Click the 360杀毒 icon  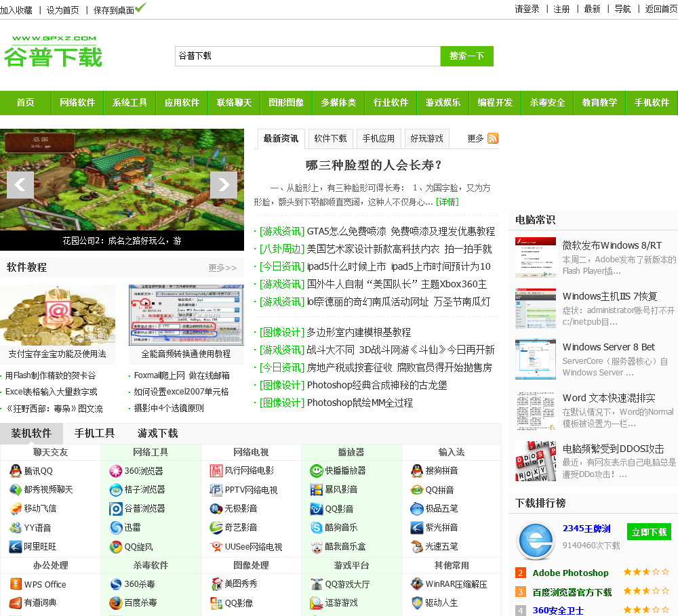pyautogui.click(x=116, y=584)
